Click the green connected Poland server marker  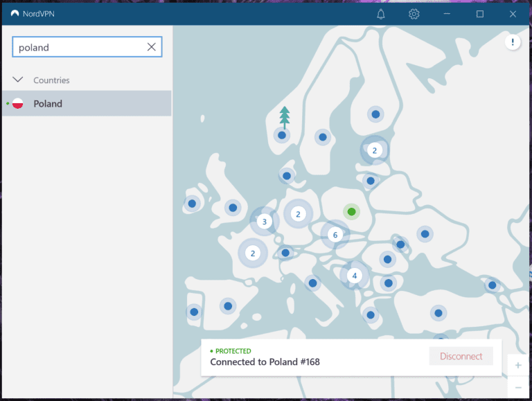(x=351, y=211)
